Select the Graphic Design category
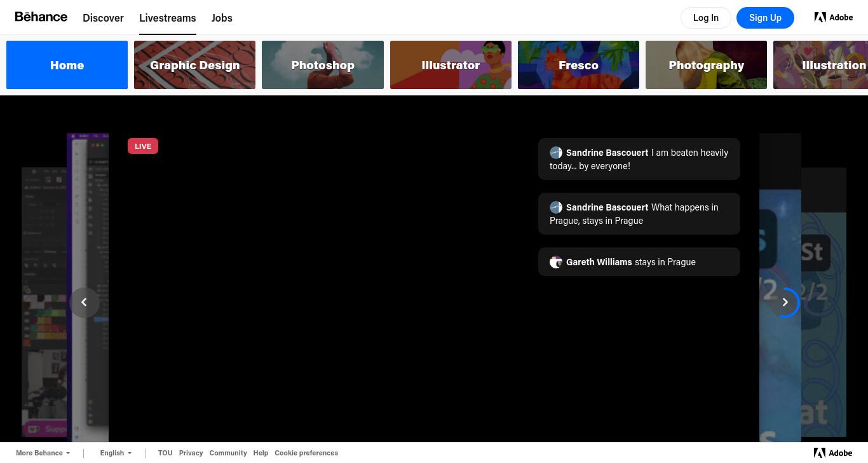This screenshot has width=868, height=463. [x=194, y=65]
